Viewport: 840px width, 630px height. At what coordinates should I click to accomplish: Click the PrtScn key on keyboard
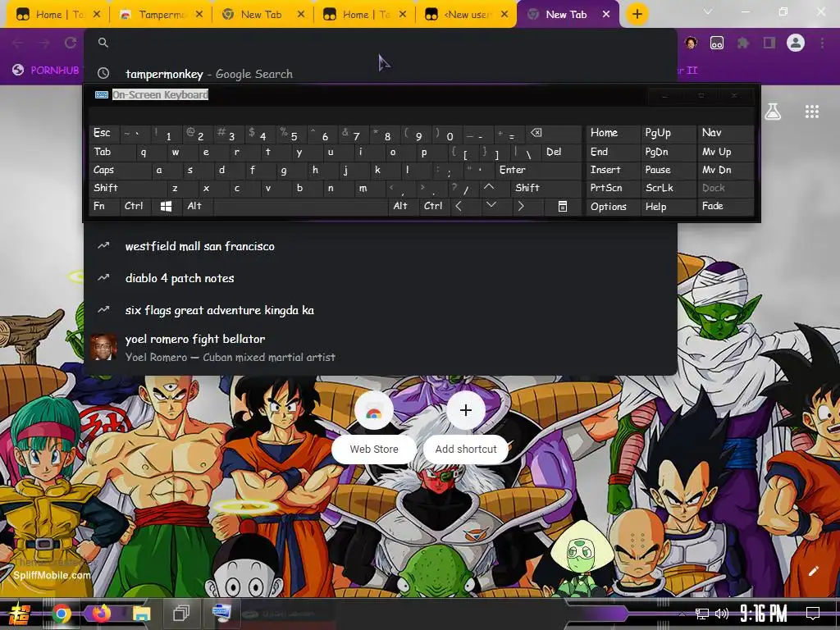[614, 188]
